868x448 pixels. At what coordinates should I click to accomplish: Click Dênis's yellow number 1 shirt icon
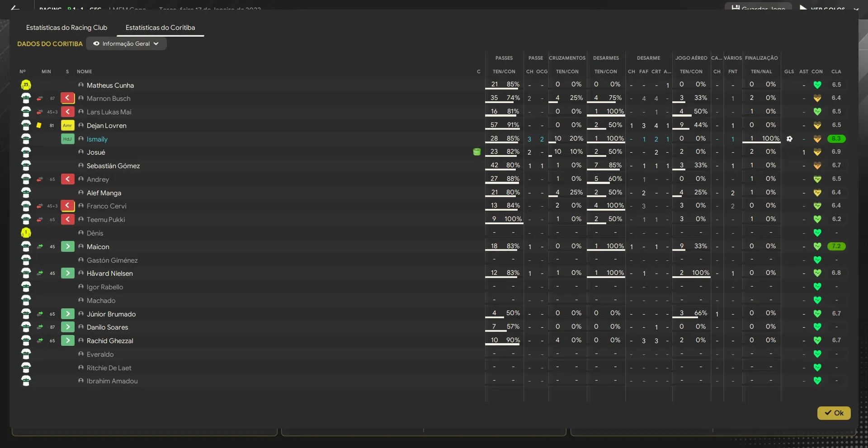[26, 233]
